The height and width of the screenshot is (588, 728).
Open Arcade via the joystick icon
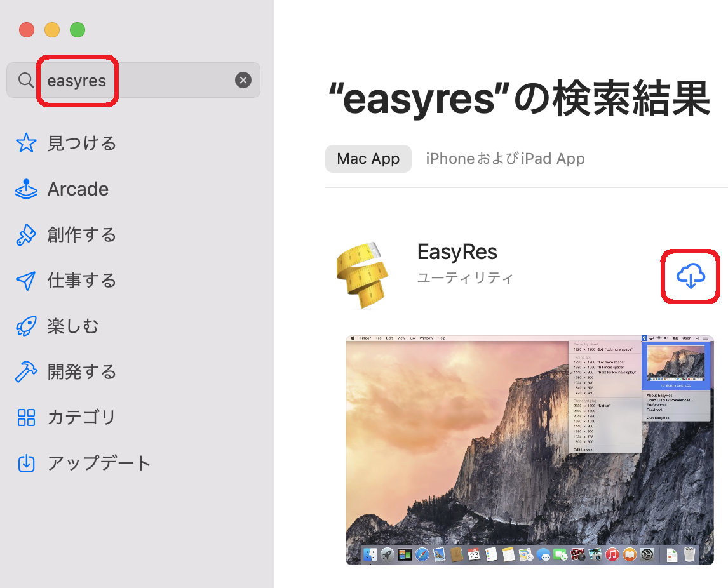tap(26, 189)
